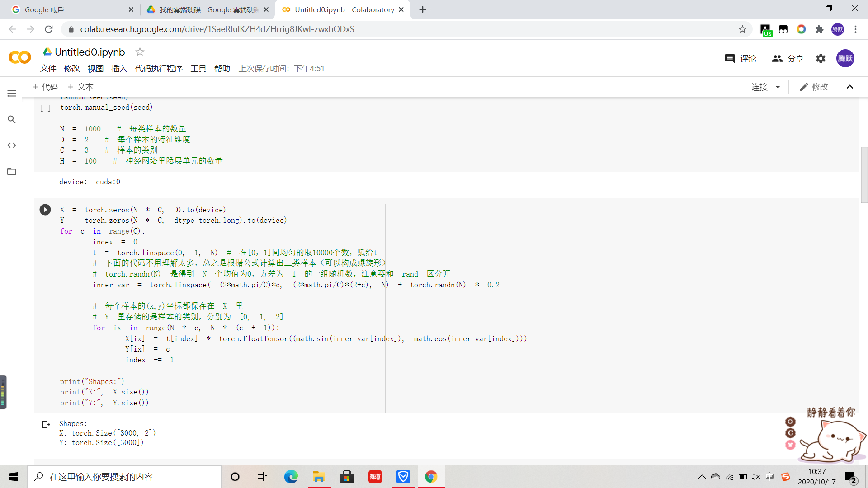This screenshot has height=488, width=868.
Task: Open the code snippets panel
Action: pos(12,145)
